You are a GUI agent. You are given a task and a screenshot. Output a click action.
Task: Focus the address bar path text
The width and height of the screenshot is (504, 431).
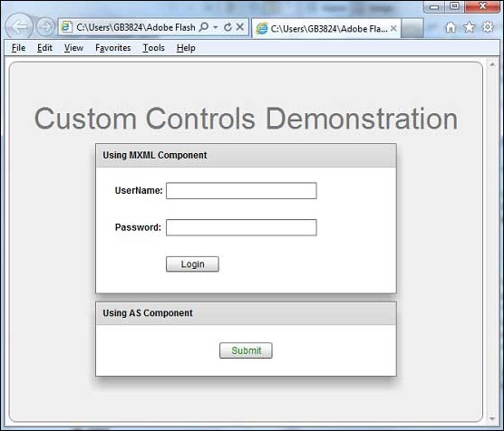136,27
